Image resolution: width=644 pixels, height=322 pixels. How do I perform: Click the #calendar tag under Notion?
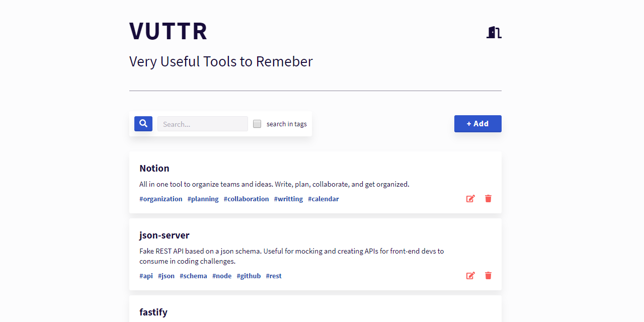323,199
